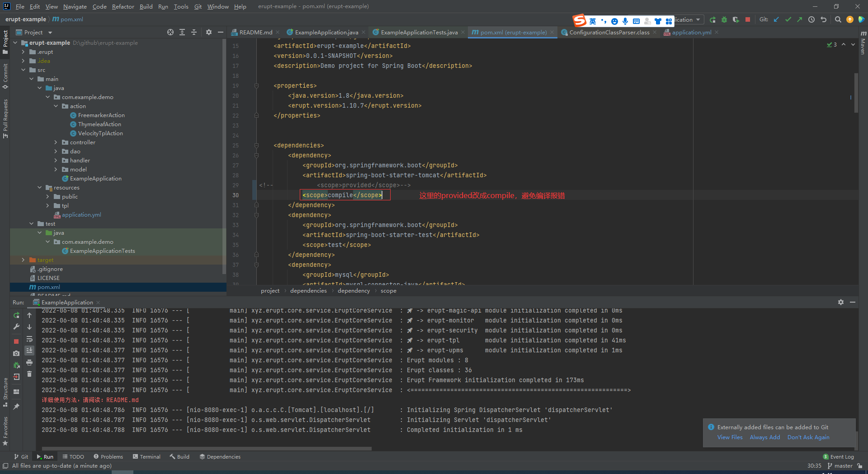Toggle the pin tab icon in the Run panel
The height and width of the screenshot is (474, 868).
pos(16,407)
